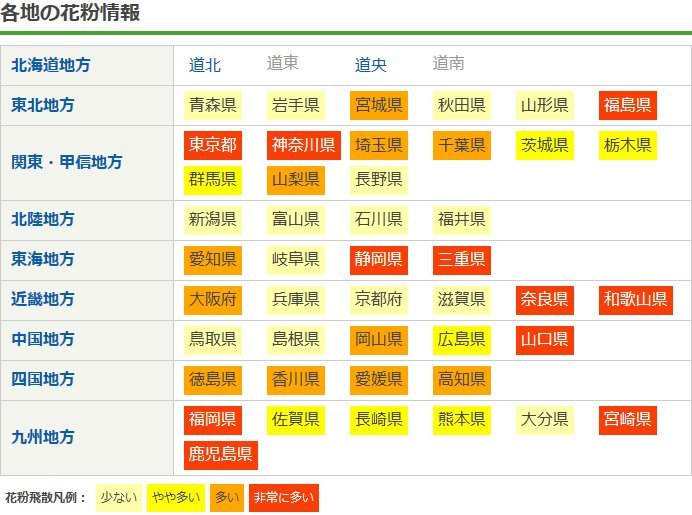Select 山口県 in the Chugoku row
The width and height of the screenshot is (692, 515).
[544, 340]
